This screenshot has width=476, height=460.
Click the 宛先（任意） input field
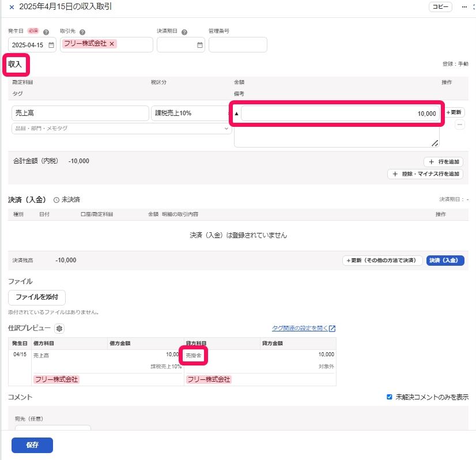pos(53,427)
